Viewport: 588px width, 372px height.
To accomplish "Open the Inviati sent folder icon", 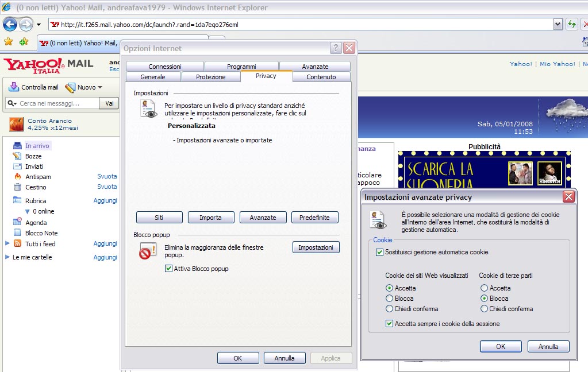I will tap(17, 166).
